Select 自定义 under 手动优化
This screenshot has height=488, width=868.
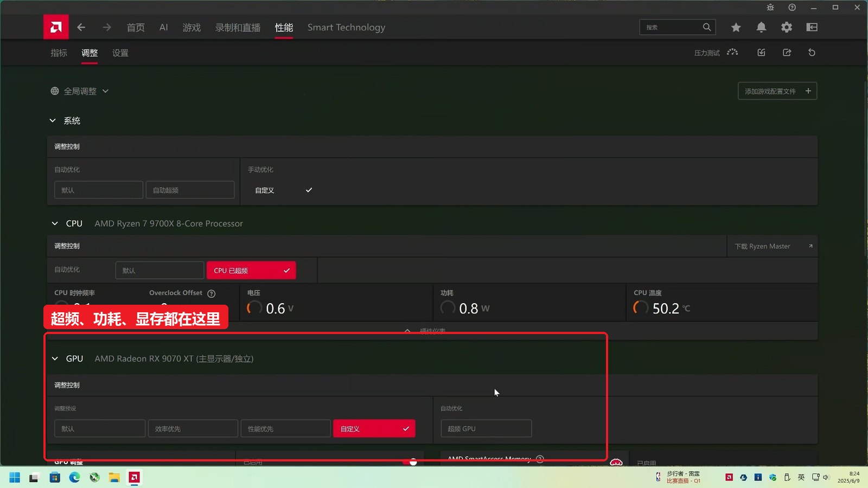[x=284, y=190]
